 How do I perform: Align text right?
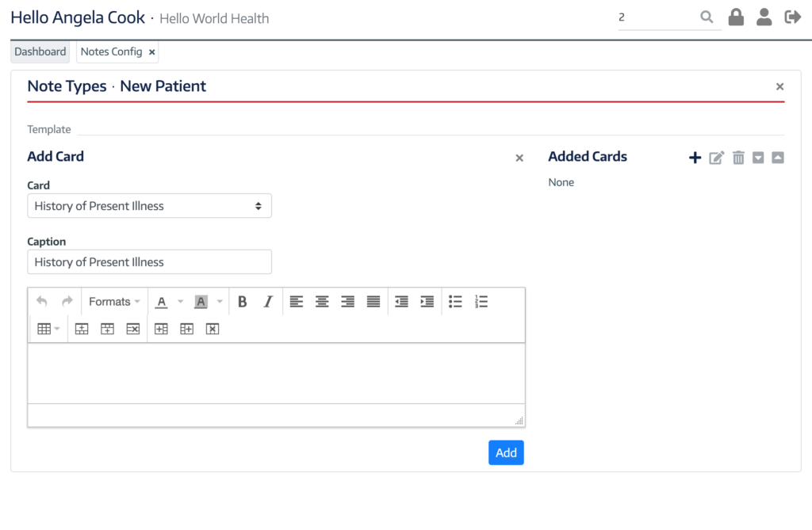pyautogui.click(x=347, y=302)
